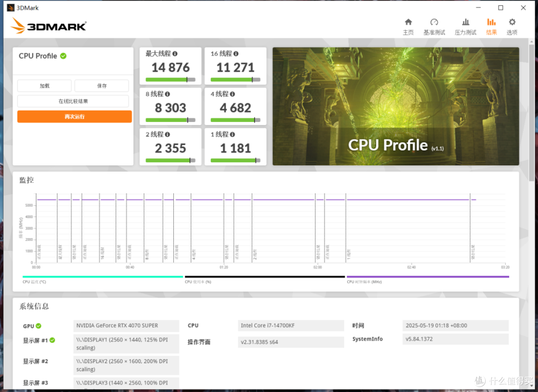The height and width of the screenshot is (392, 538).
Task: Click info icon beside 16 threads (16 线程)
Action: [x=236, y=54]
